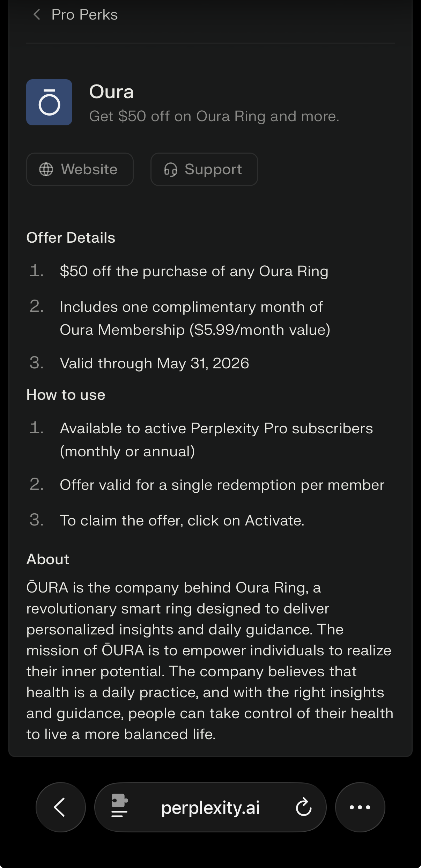Tap the back chevron beside Pro Perks

pos(37,15)
